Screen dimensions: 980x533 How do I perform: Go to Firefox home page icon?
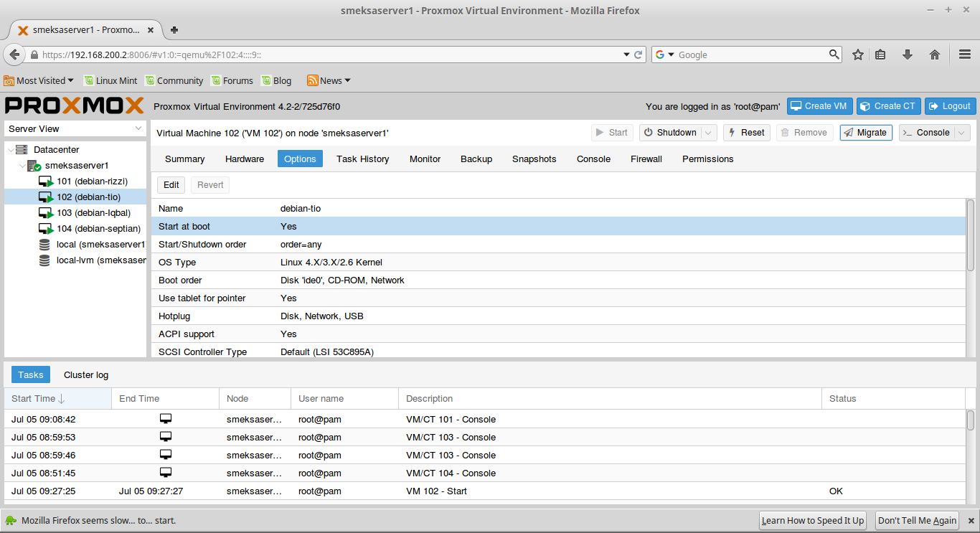click(x=935, y=55)
